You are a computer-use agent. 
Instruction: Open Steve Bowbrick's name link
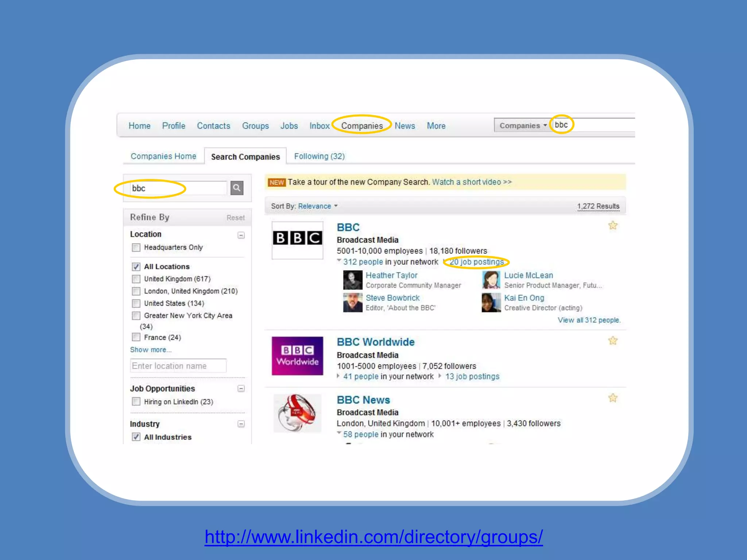pyautogui.click(x=392, y=298)
